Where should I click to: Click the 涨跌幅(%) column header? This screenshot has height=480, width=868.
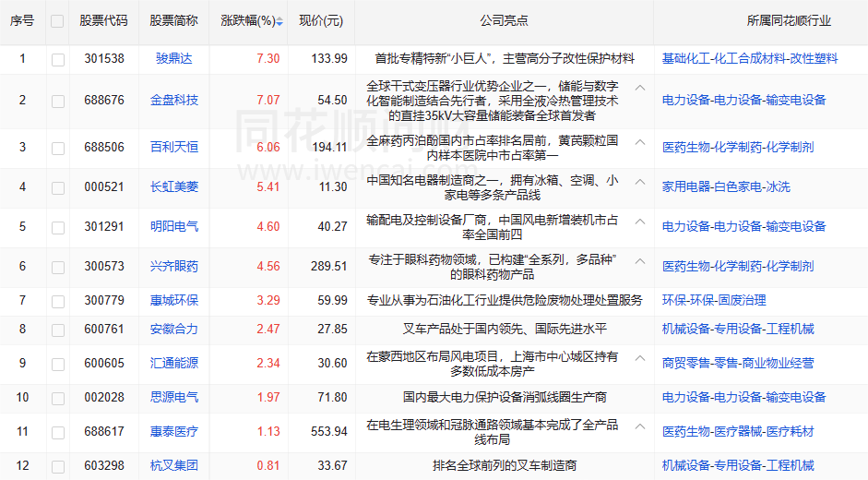click(x=248, y=21)
